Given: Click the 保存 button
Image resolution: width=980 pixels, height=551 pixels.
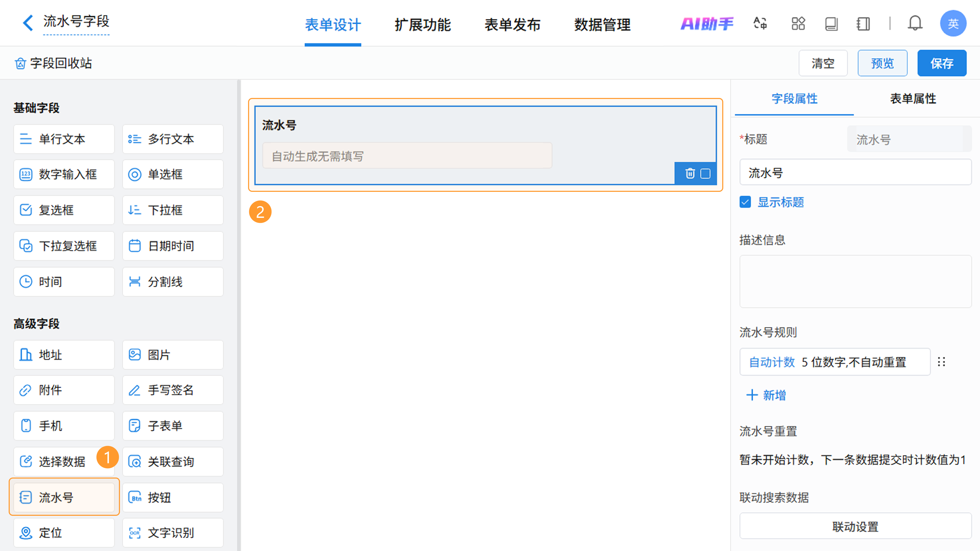Looking at the screenshot, I should point(941,63).
